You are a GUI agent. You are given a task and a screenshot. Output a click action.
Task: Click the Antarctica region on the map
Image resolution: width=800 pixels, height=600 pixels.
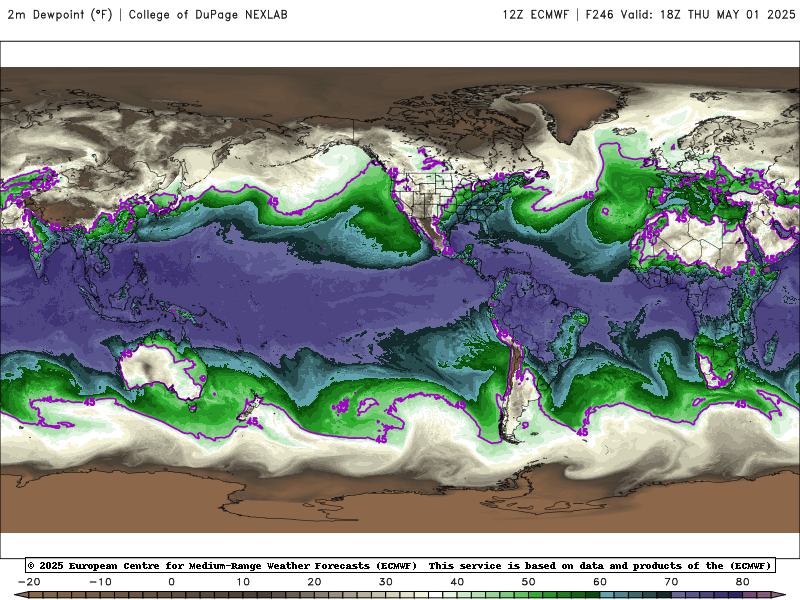point(400,503)
